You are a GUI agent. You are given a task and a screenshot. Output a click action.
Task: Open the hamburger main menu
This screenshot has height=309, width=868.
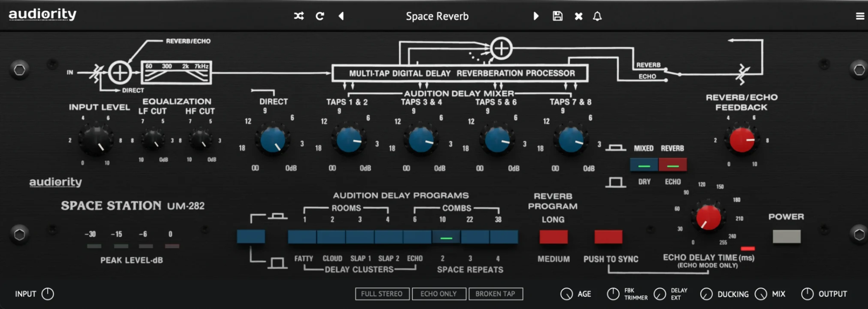click(x=860, y=16)
